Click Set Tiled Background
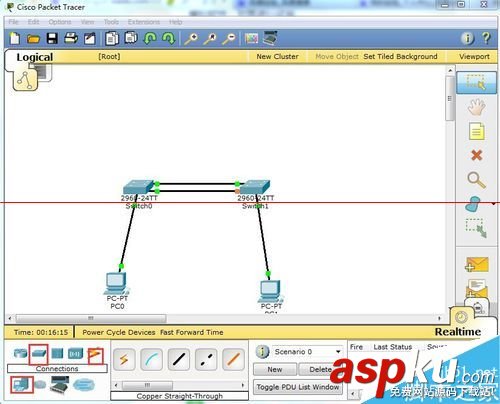500x404 pixels. coord(400,57)
